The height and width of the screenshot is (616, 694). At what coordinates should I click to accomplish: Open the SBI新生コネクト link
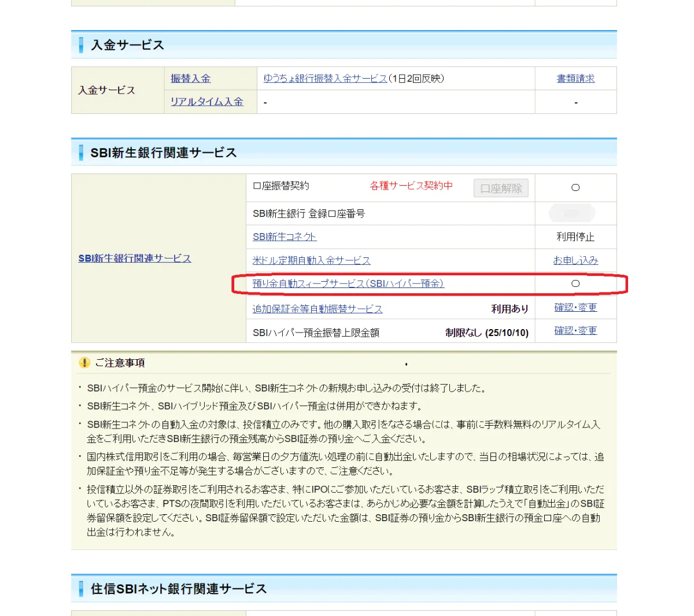point(285,237)
